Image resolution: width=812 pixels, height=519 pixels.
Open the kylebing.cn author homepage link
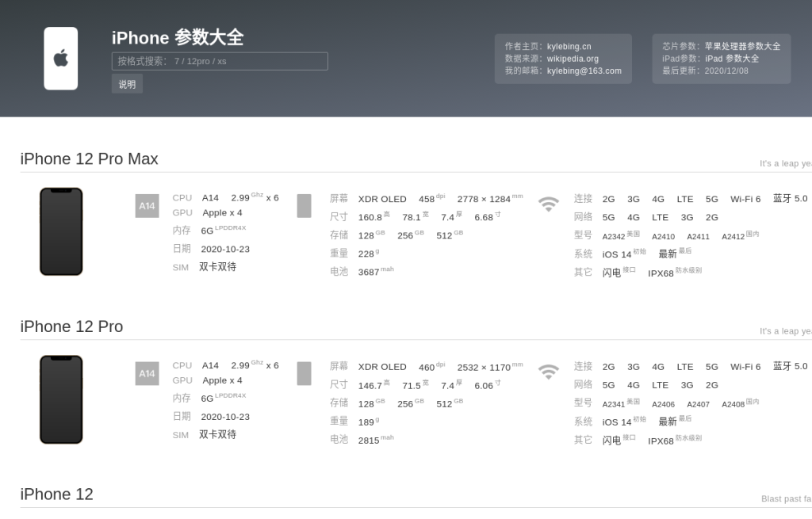[569, 47]
